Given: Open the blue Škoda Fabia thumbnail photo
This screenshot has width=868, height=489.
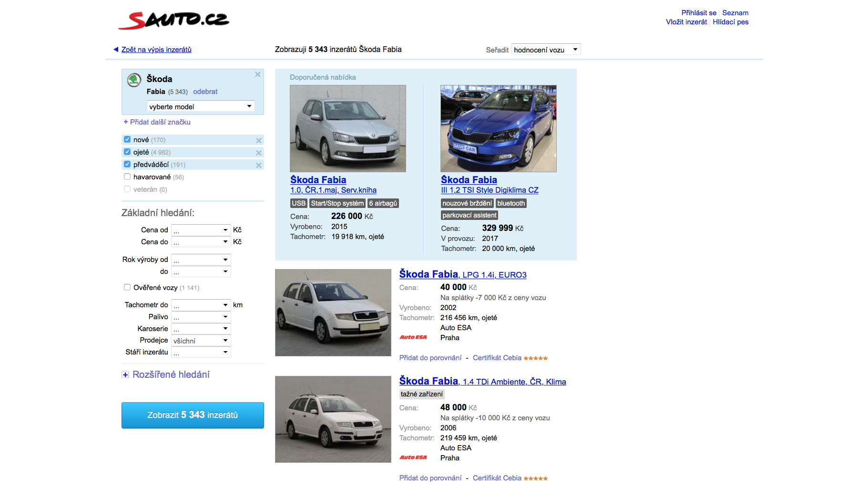Looking at the screenshot, I should (x=498, y=128).
